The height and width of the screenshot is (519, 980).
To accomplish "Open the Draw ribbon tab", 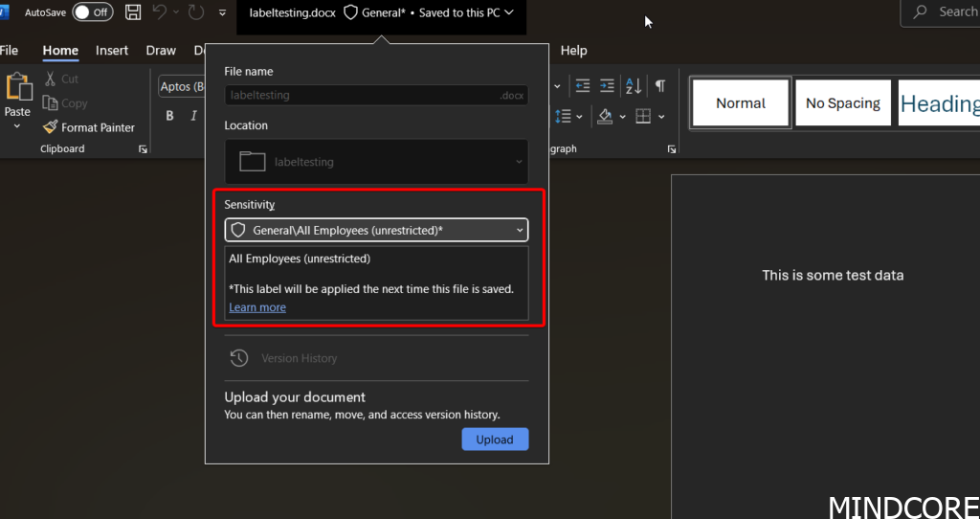I will click(161, 51).
